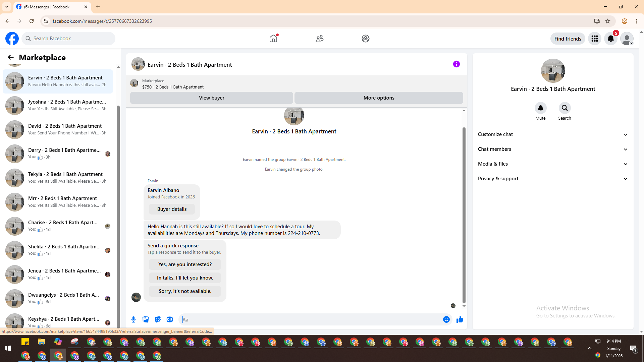
Task: Focus the Search Facebook field
Action: [68, 39]
